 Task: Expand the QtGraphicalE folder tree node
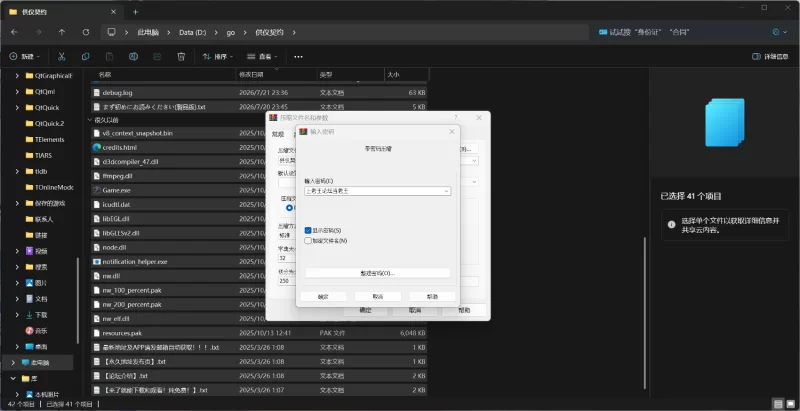coord(17,75)
